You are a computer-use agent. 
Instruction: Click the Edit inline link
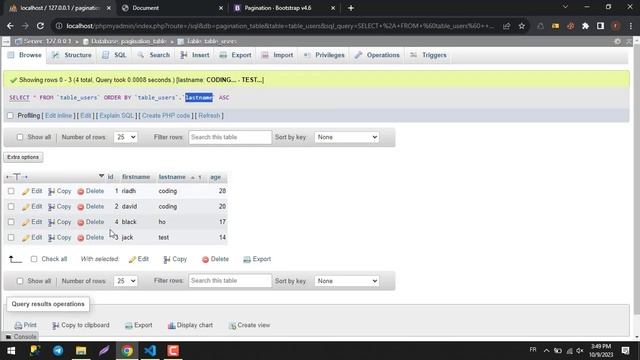58,116
